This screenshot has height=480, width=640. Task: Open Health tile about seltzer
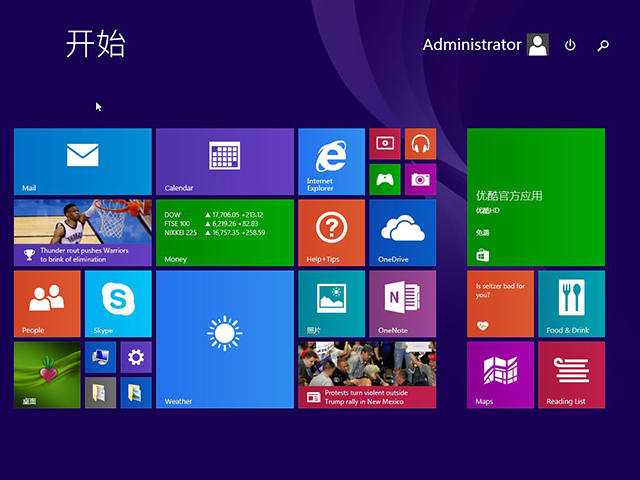(x=500, y=304)
